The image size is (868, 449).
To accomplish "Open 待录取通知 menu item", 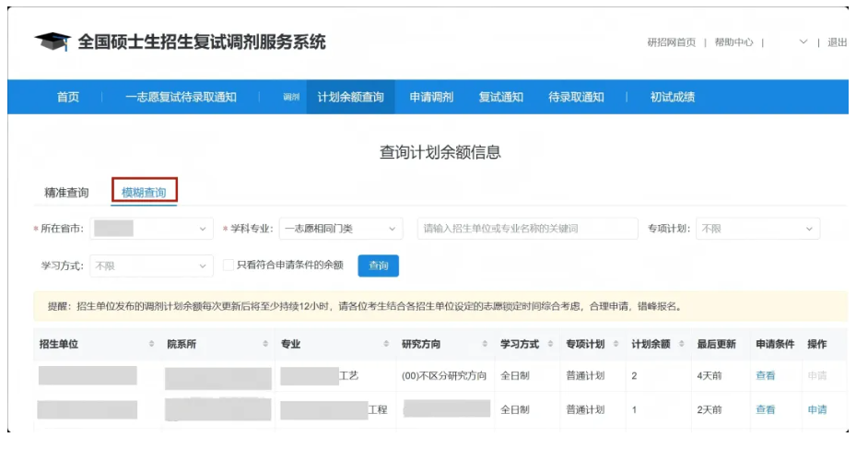I will [576, 97].
